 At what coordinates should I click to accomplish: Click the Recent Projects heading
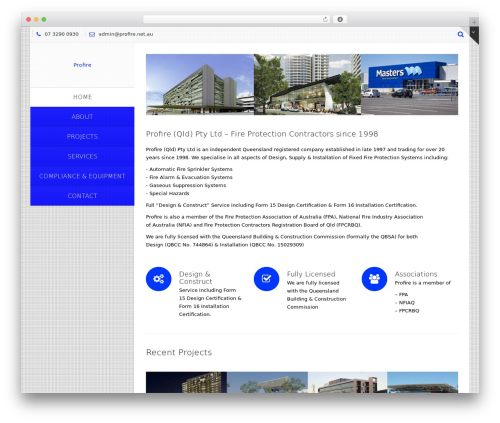click(179, 352)
